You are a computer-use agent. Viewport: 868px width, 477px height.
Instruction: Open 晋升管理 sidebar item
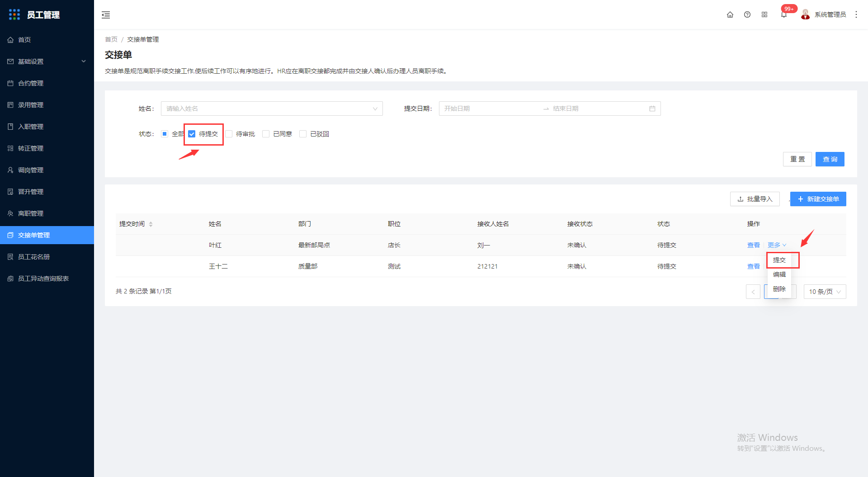(x=47, y=192)
